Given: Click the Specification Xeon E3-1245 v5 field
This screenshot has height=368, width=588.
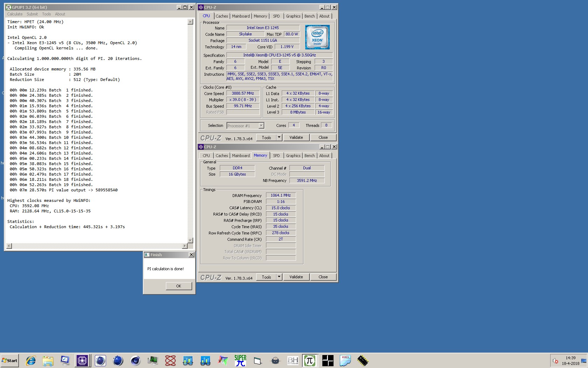Looking at the screenshot, I should coord(280,55).
